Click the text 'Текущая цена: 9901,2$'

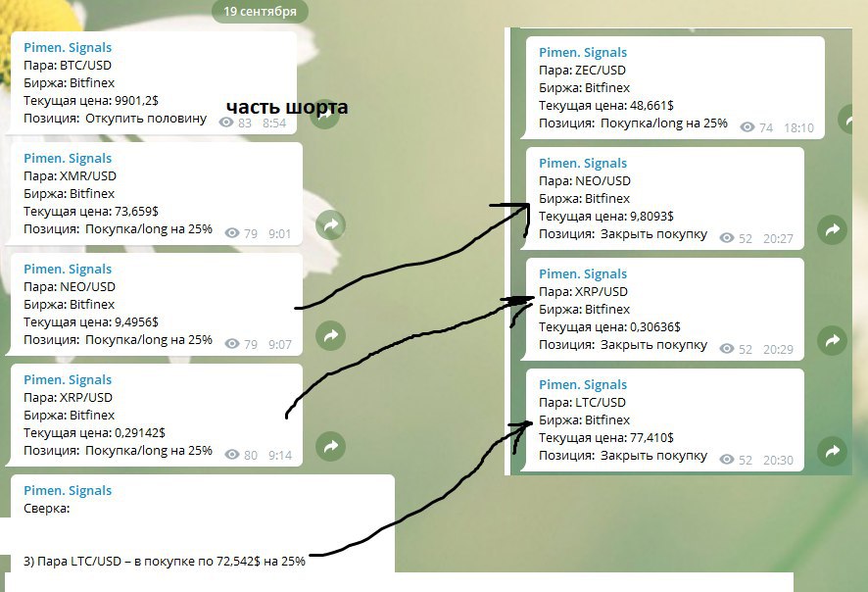pyautogui.click(x=91, y=101)
